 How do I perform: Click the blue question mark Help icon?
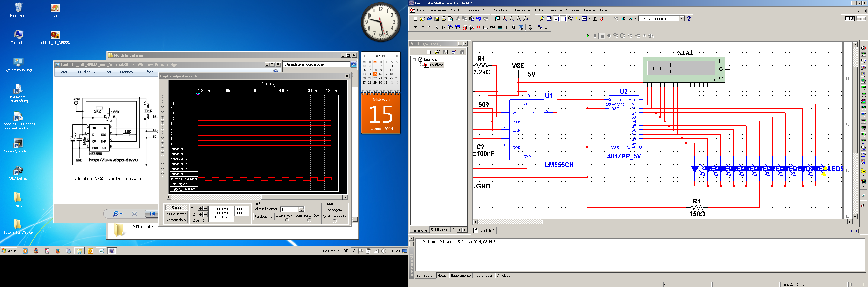(689, 19)
